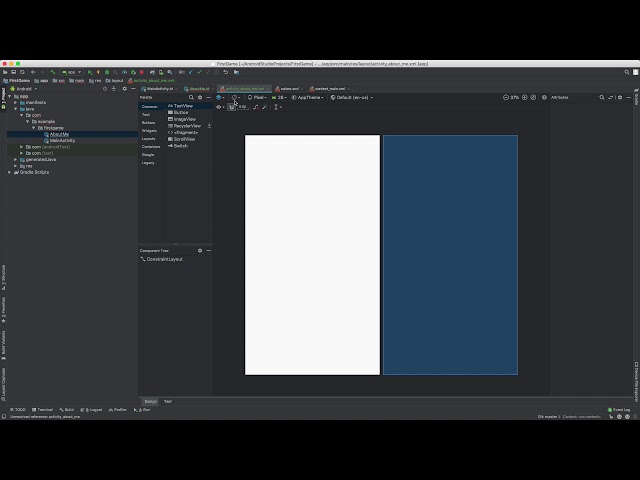The width and height of the screenshot is (640, 480).
Task: Click the Zoom out icon
Action: click(506, 98)
